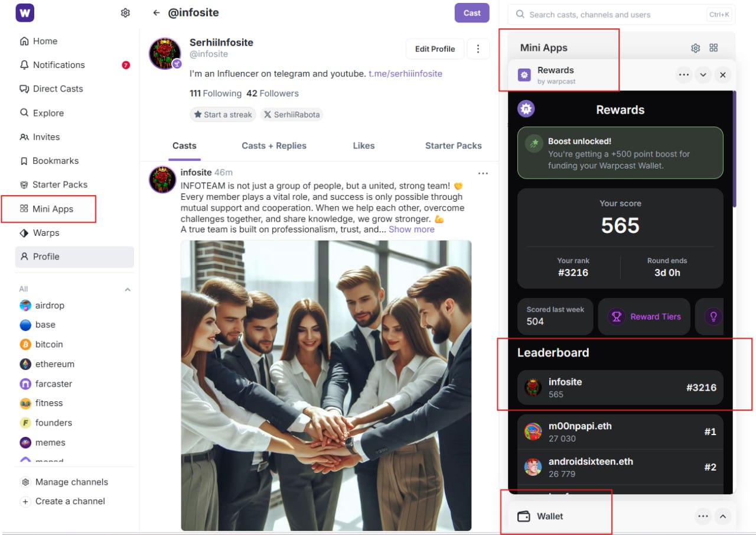756x535 pixels.
Task: Click the Boost unlocked banner
Action: [x=620, y=153]
